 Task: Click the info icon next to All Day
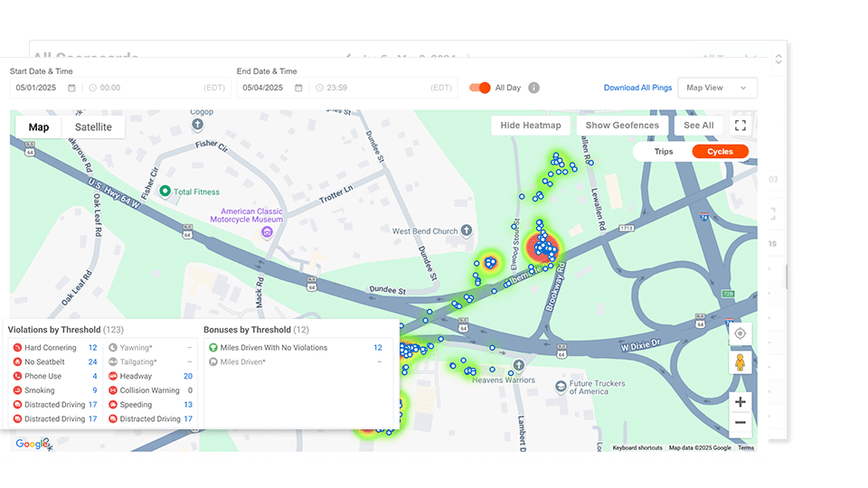[533, 88]
